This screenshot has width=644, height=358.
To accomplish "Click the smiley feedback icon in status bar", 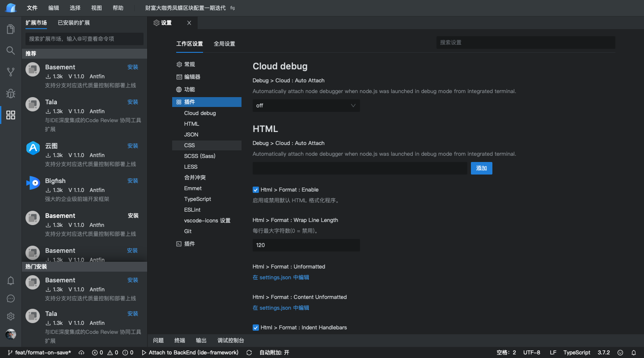I will click(x=620, y=353).
